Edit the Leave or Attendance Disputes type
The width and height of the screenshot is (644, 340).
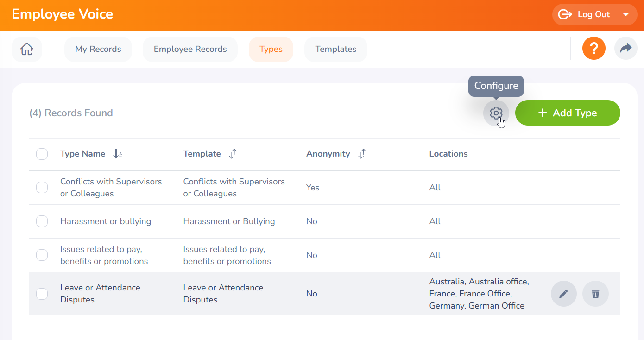click(x=563, y=294)
